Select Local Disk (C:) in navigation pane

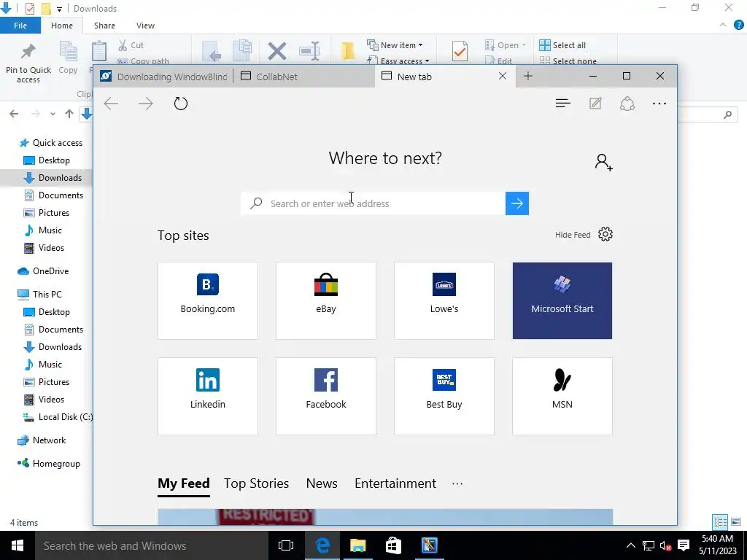[x=58, y=417]
